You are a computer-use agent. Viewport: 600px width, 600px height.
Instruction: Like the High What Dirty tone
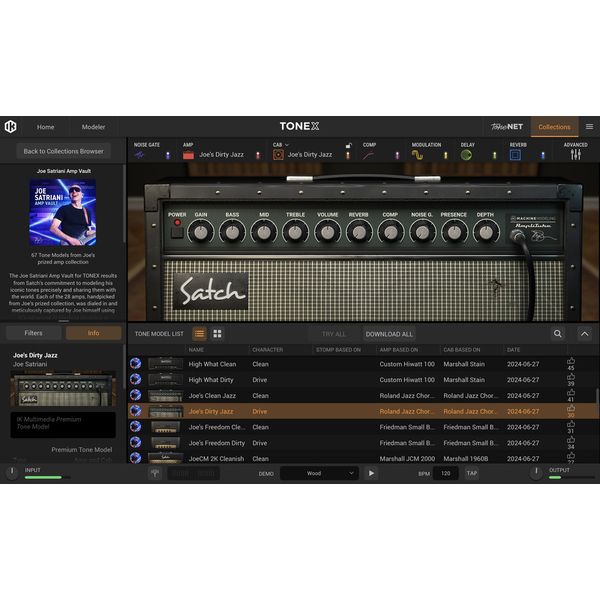[x=571, y=377]
